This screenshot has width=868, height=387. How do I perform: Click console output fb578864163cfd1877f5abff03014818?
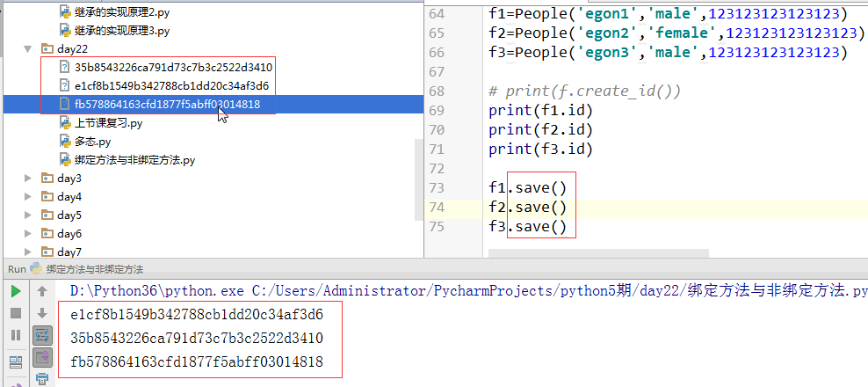[197, 362]
